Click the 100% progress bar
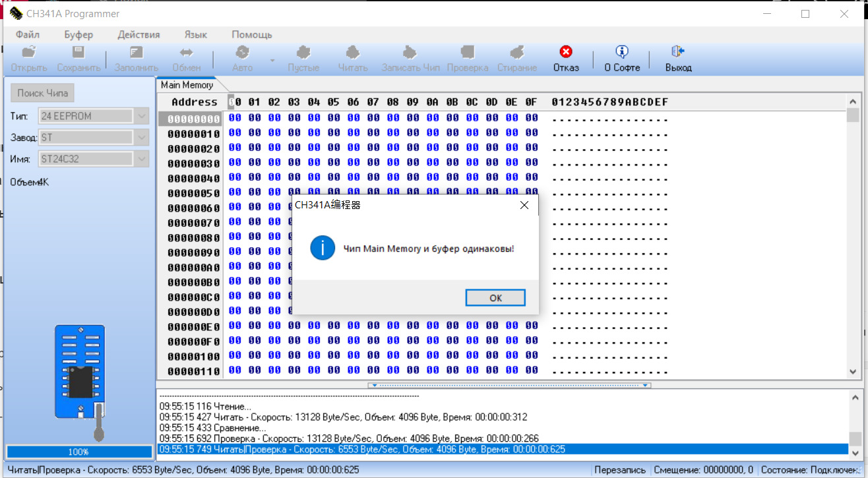 point(79,452)
